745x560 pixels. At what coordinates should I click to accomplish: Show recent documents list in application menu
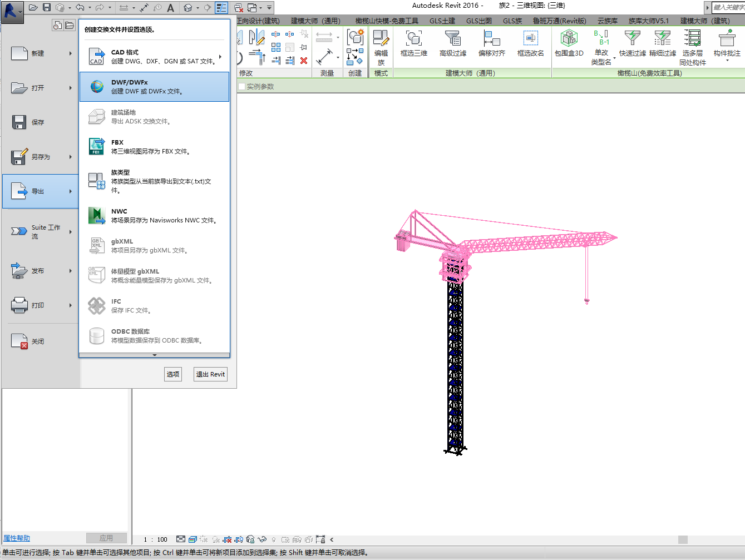click(57, 25)
